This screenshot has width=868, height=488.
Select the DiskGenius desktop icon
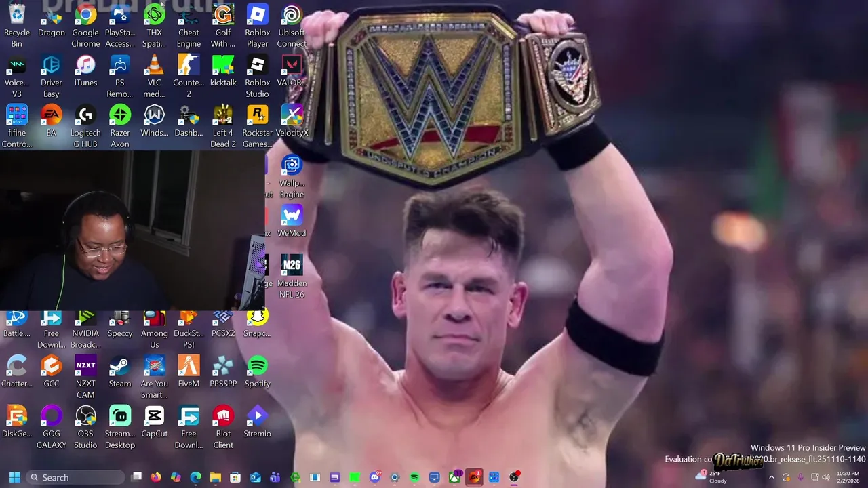click(x=16, y=422)
